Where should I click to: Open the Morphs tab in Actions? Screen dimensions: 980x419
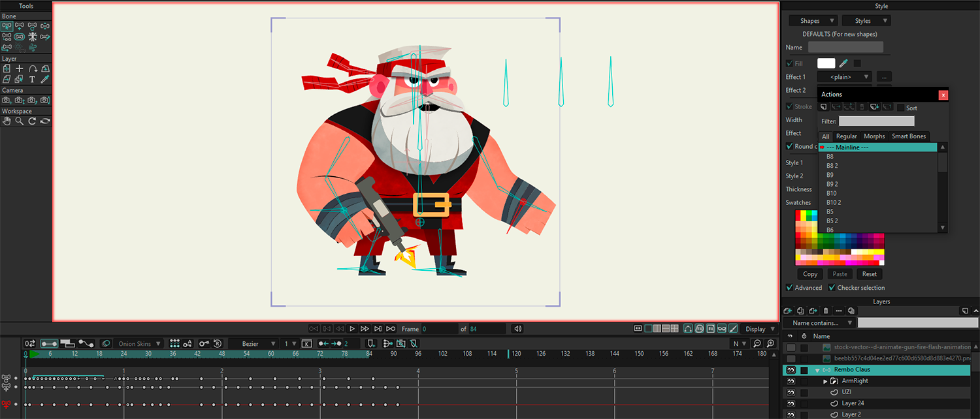(874, 136)
